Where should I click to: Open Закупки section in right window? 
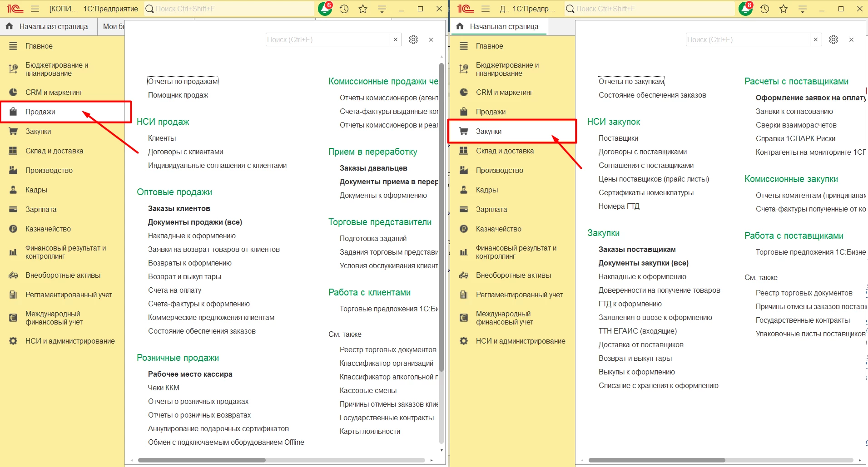click(x=512, y=131)
